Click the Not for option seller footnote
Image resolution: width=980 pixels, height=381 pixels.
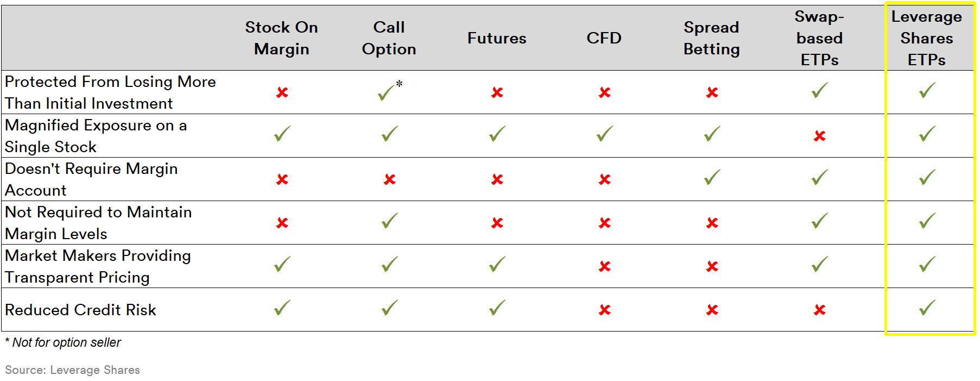tap(63, 342)
